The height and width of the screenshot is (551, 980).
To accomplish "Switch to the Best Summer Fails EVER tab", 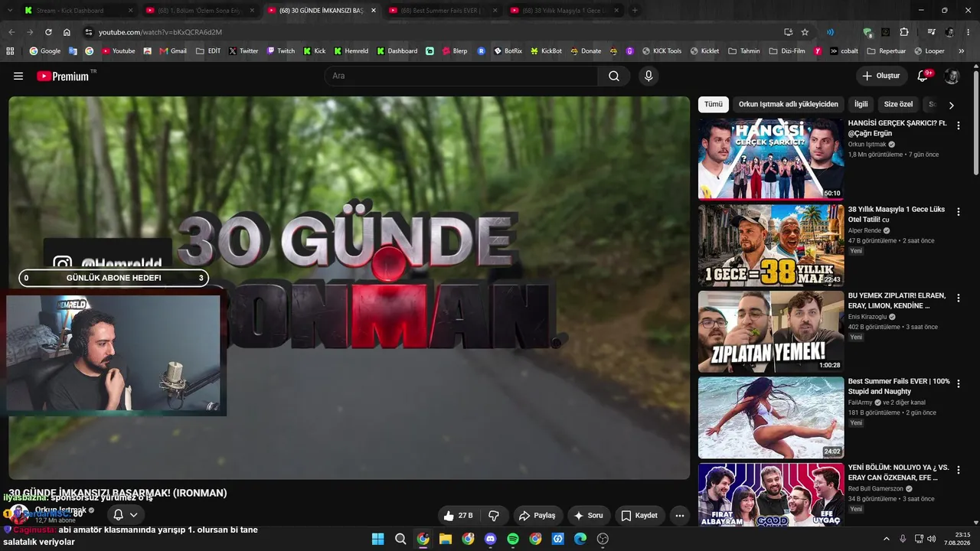I will click(441, 11).
